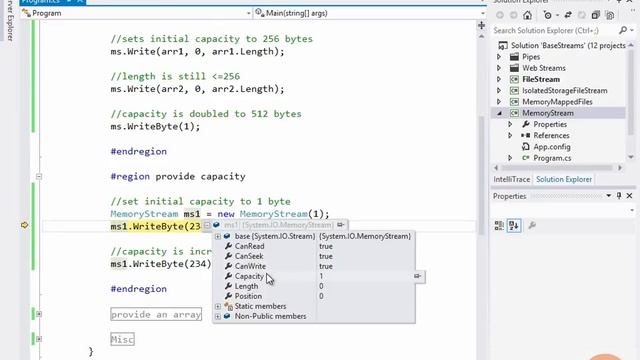Click the Position property in DataTip
The height and width of the screenshot is (360, 640).
coord(248,296)
